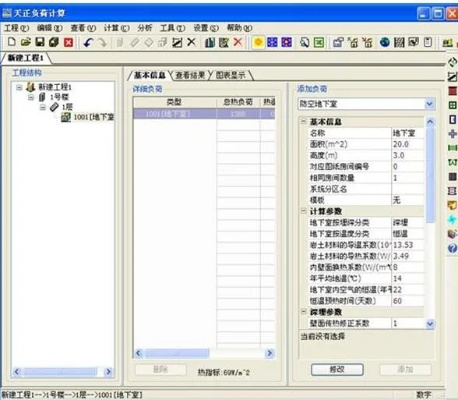
Task: Open the 防空地下室 load type dropdown
Action: point(429,104)
